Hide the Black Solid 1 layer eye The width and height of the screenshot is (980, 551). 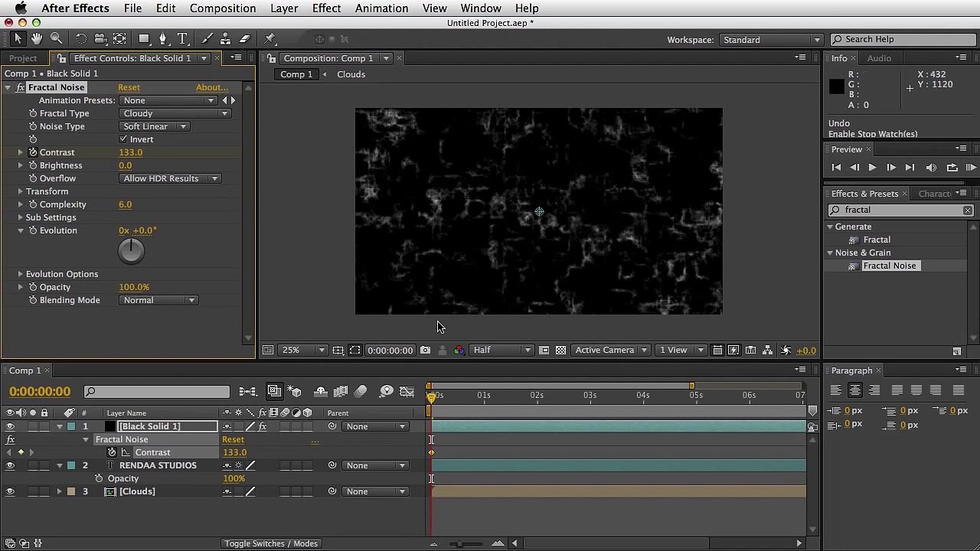[10, 426]
